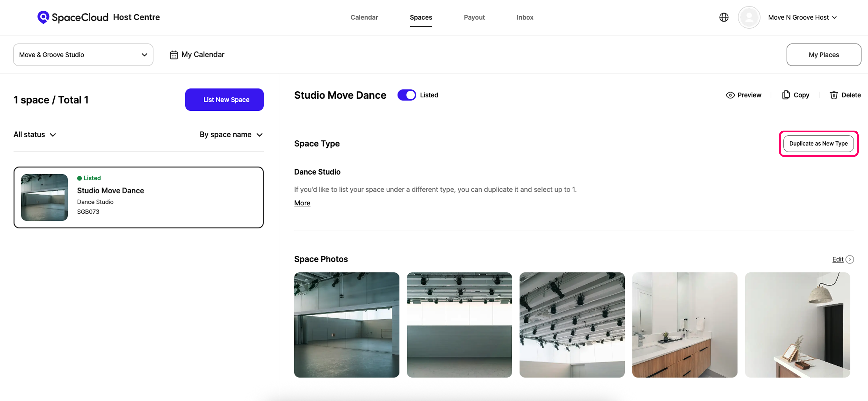The image size is (868, 401).
Task: Click the SpaceCloud logo icon
Action: [43, 17]
